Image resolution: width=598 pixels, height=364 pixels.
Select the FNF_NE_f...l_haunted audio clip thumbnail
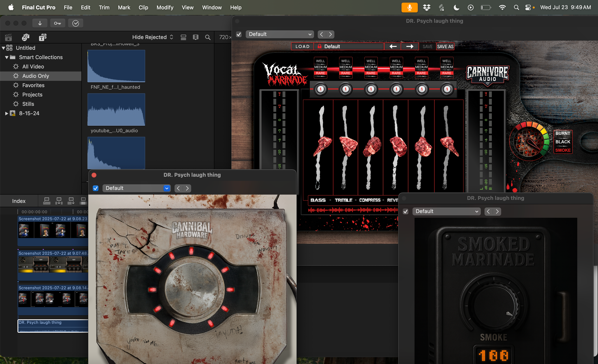pyautogui.click(x=116, y=66)
